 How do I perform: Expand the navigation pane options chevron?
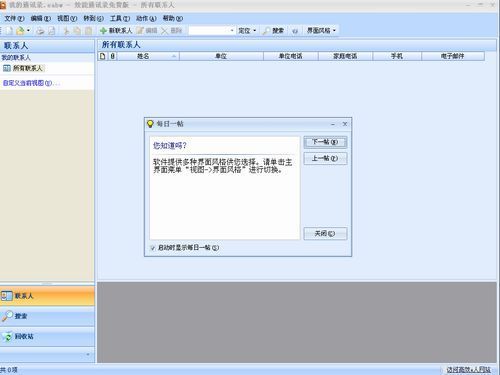click(88, 354)
